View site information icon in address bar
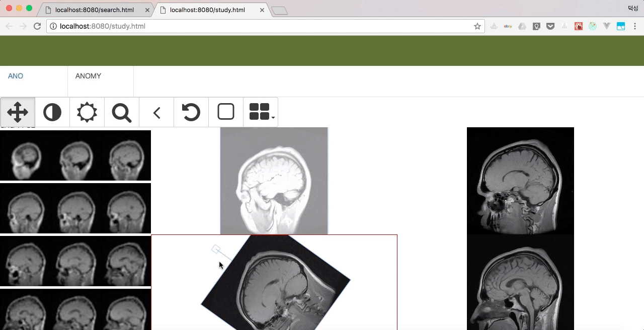The width and height of the screenshot is (644, 330). tap(53, 26)
